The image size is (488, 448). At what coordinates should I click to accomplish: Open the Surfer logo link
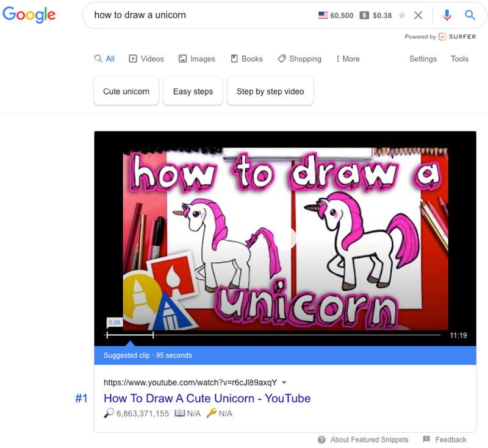coord(457,37)
